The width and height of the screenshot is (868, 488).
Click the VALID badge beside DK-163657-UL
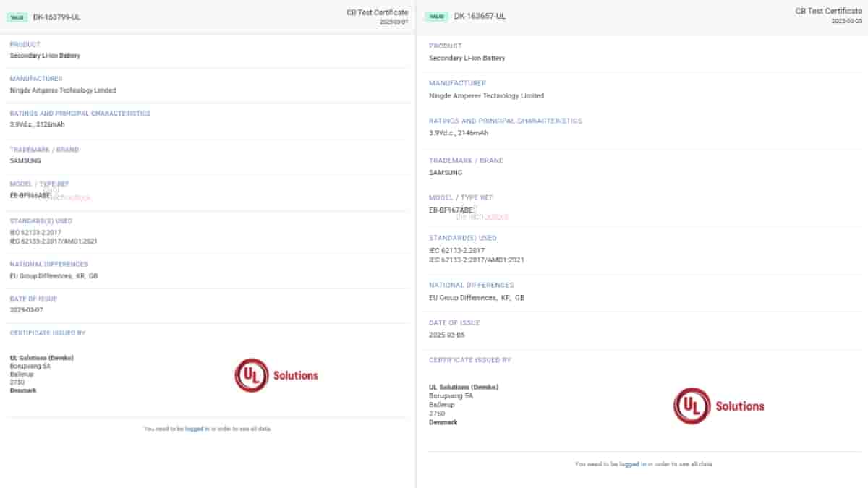pyautogui.click(x=436, y=16)
